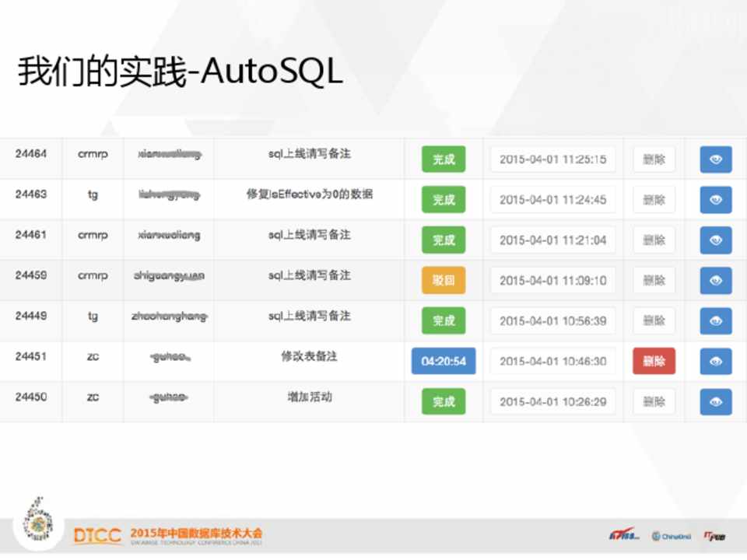This screenshot has width=747, height=560.
Task: Select request ID 24450 in table
Action: pos(31,397)
